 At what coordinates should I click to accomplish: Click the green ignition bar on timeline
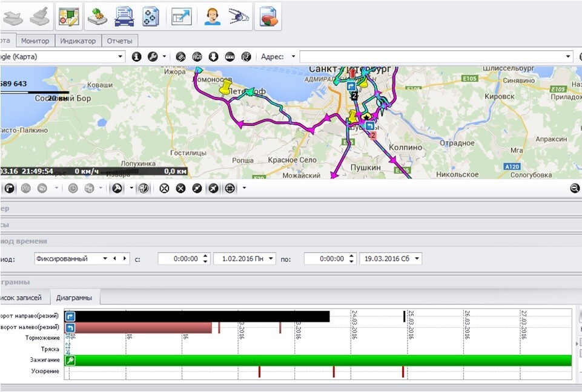tap(321, 361)
